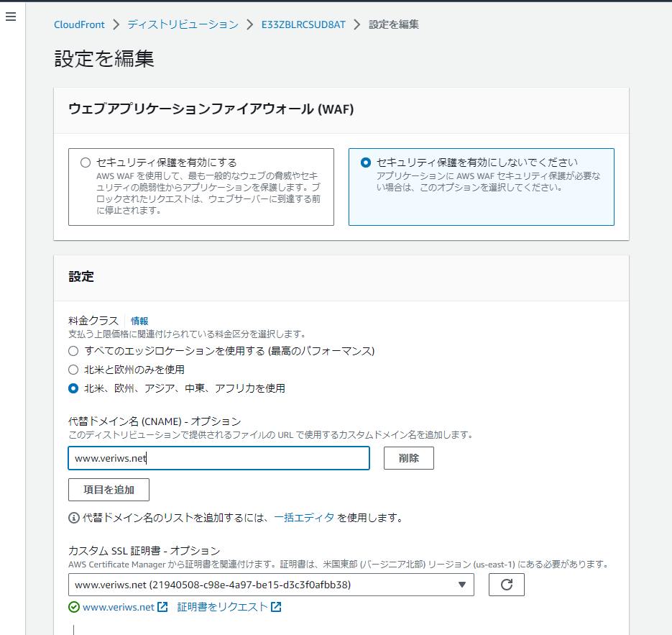672x635 pixels.
Task: Click カスタム SSL 証明書 - オプション label
Action: coord(144,551)
